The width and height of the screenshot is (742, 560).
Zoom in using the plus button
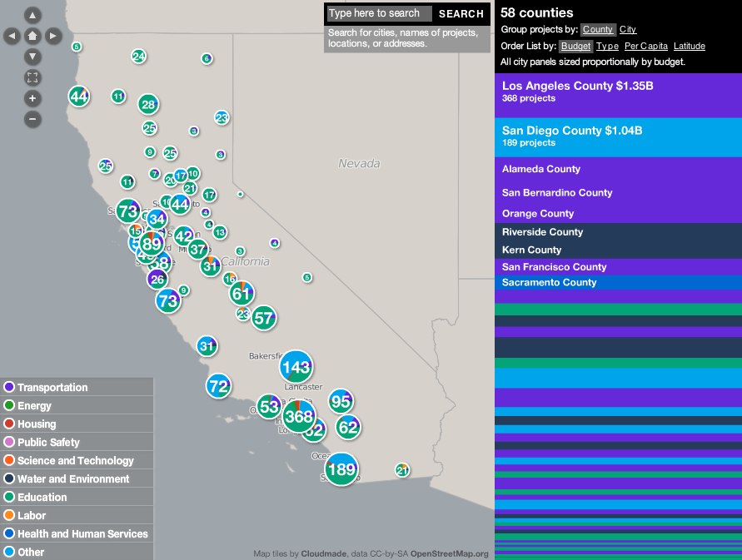tap(32, 98)
